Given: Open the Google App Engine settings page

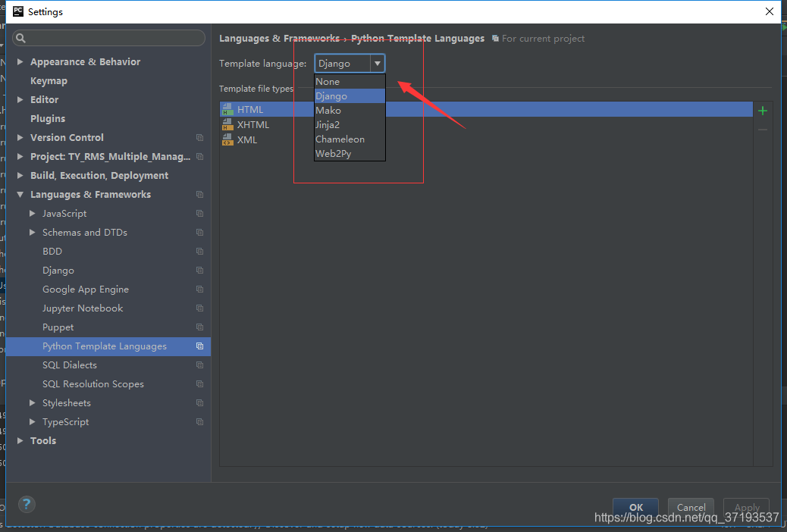Looking at the screenshot, I should point(86,289).
